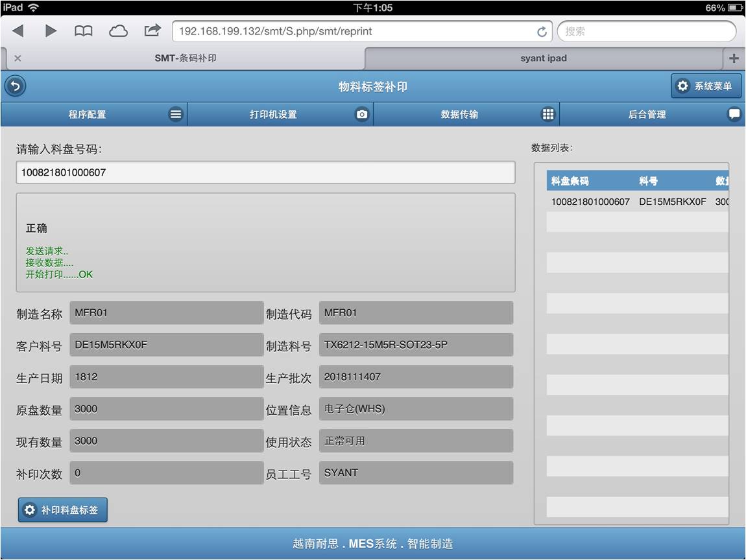Reload the page with refresh icon
Image resolution: width=746 pixels, height=560 pixels.
pyautogui.click(x=542, y=31)
